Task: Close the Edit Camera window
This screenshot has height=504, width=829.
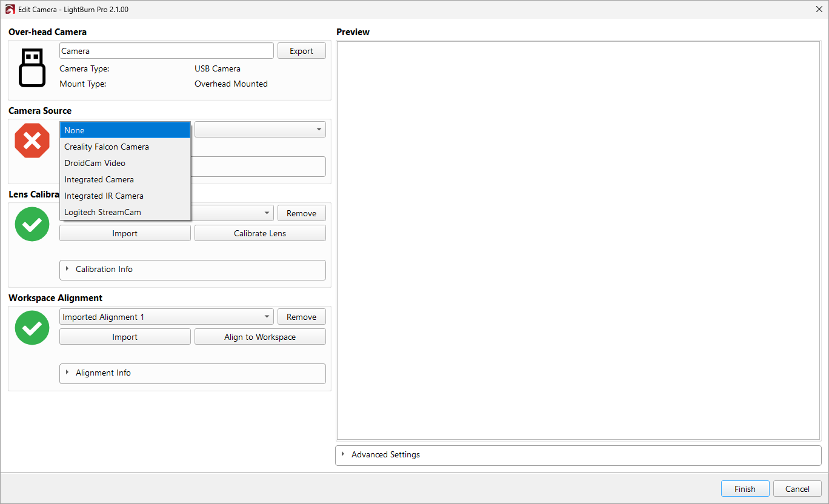Action: pos(819,9)
